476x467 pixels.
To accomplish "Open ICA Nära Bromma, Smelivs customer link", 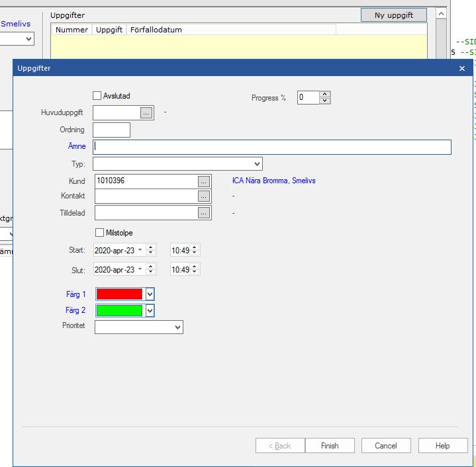I will click(x=274, y=181).
